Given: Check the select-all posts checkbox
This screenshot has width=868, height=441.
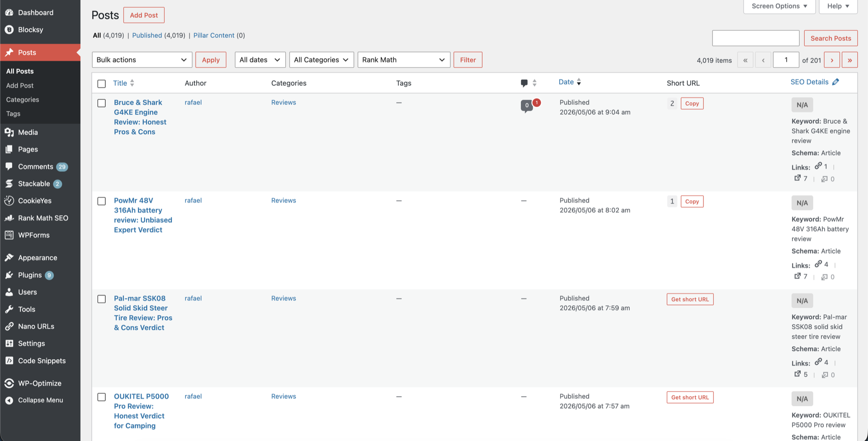Looking at the screenshot, I should click(x=102, y=84).
